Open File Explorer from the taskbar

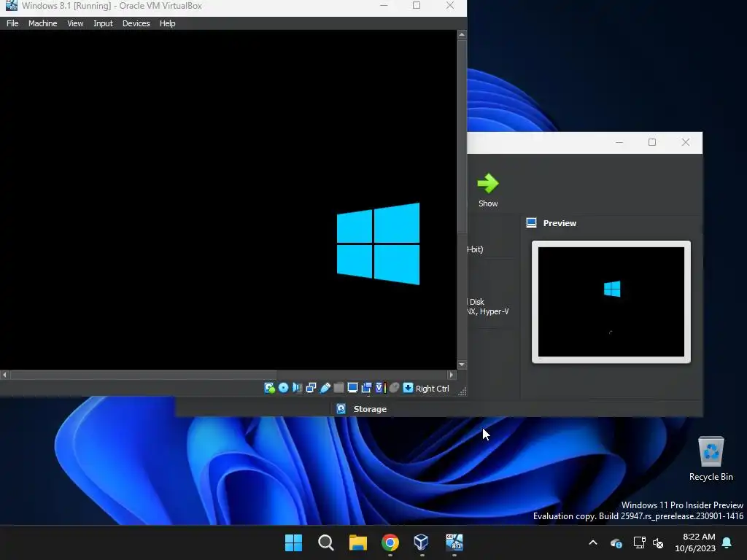357,542
